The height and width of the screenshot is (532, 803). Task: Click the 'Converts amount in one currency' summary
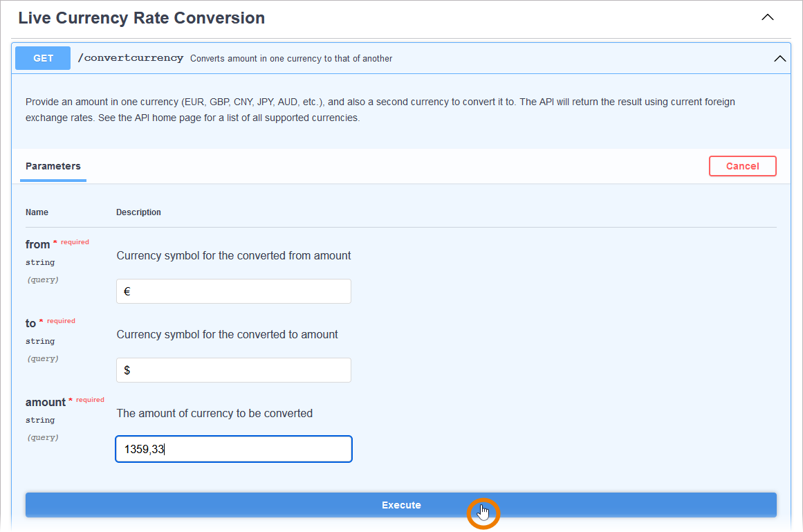point(291,59)
